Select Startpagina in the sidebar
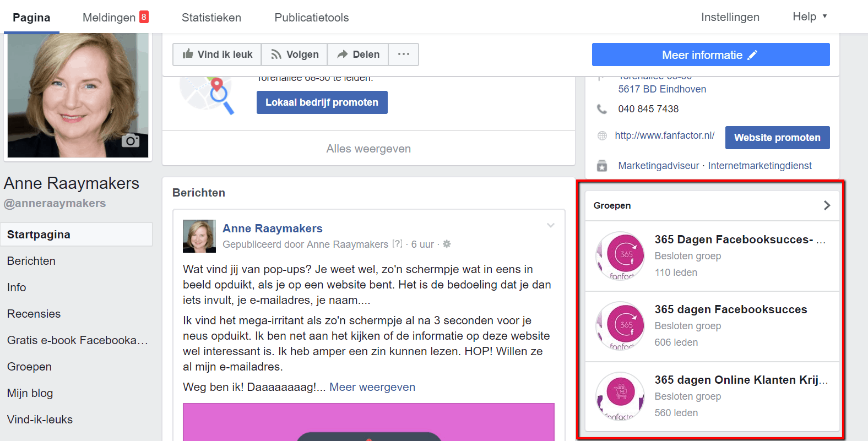 pyautogui.click(x=77, y=235)
